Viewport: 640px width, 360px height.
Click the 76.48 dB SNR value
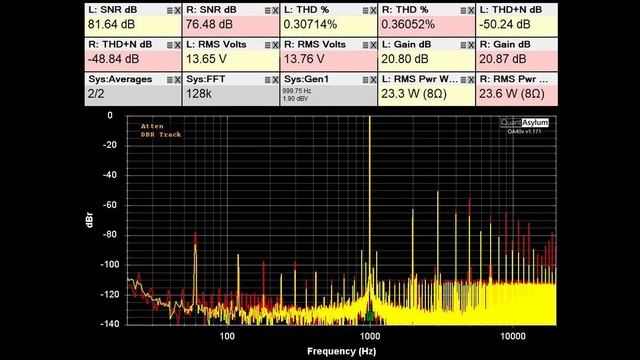click(209, 24)
